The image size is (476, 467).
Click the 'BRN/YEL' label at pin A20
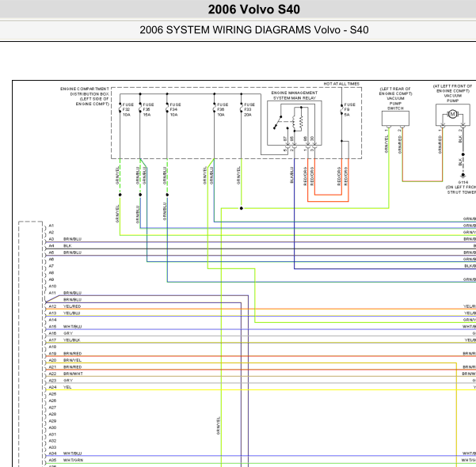pos(72,360)
